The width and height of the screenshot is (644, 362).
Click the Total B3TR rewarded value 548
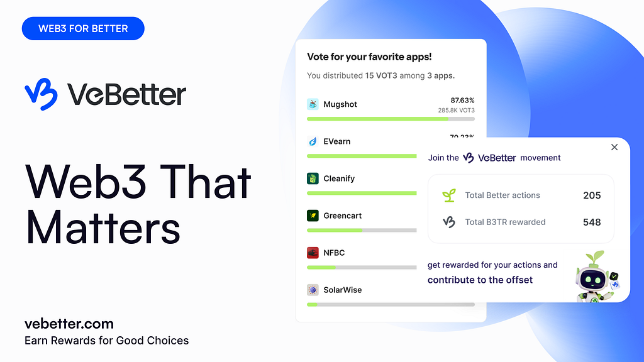(x=592, y=222)
